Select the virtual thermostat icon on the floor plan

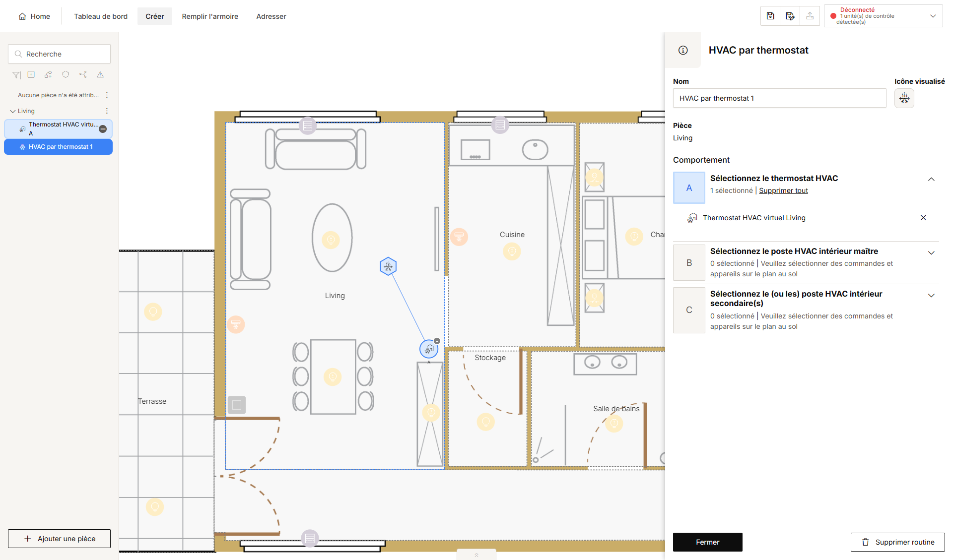click(x=429, y=349)
